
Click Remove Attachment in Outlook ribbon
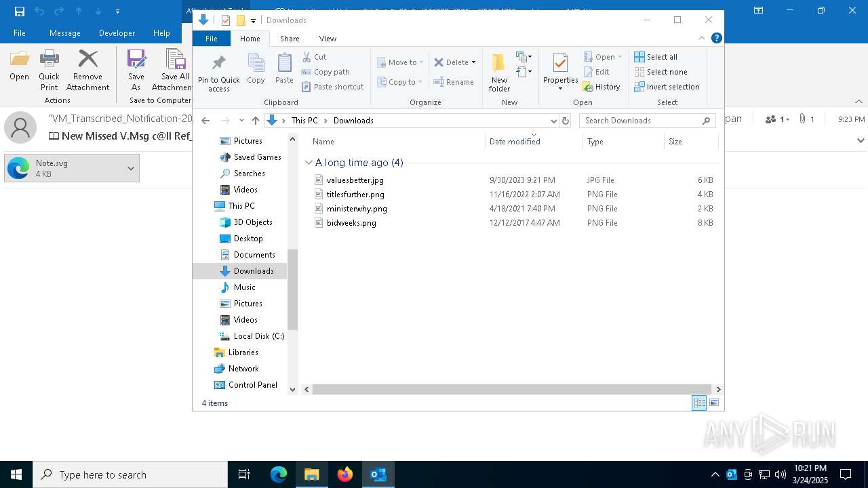click(x=87, y=70)
